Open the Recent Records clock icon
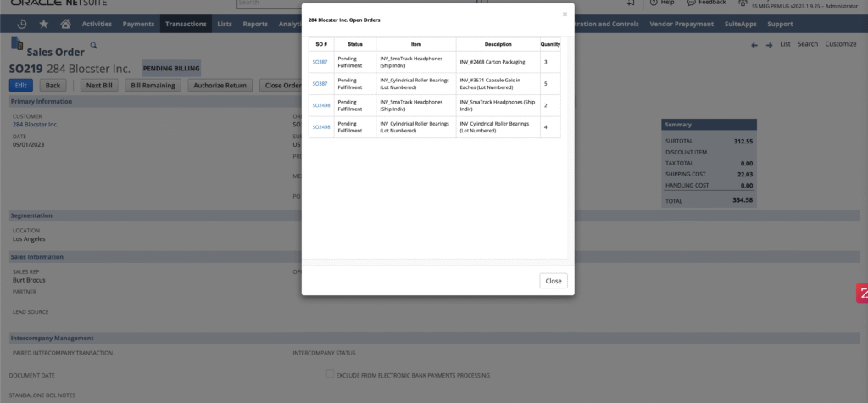This screenshot has width=868, height=403. coord(22,24)
